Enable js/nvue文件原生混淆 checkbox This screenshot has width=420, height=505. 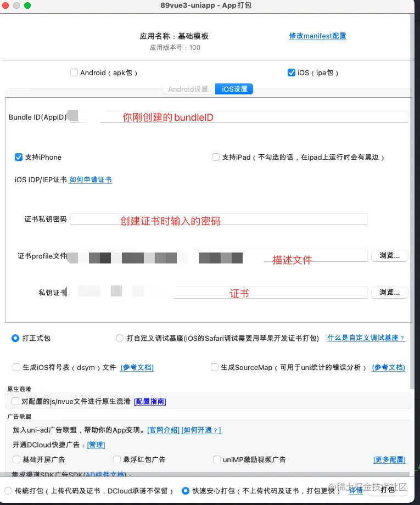(15, 401)
